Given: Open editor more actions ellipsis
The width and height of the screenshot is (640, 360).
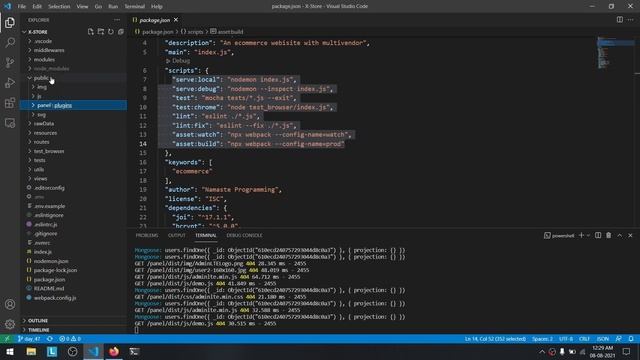Looking at the screenshot, I should [x=631, y=20].
